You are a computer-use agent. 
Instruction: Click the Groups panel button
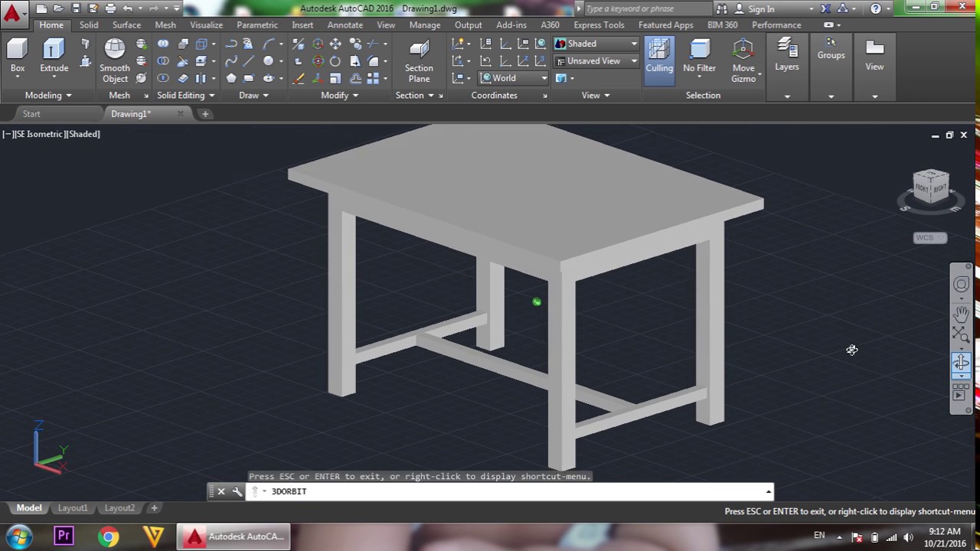[x=831, y=49]
